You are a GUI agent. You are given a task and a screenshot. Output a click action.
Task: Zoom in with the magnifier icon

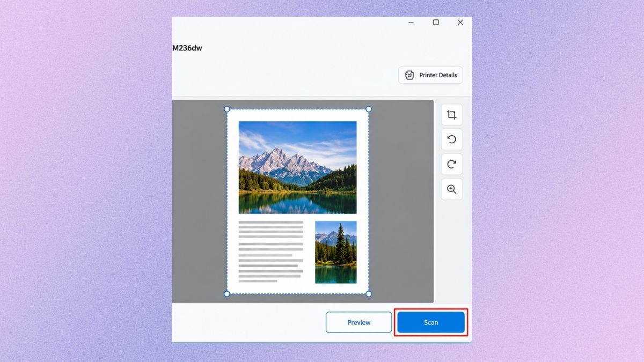coord(452,189)
